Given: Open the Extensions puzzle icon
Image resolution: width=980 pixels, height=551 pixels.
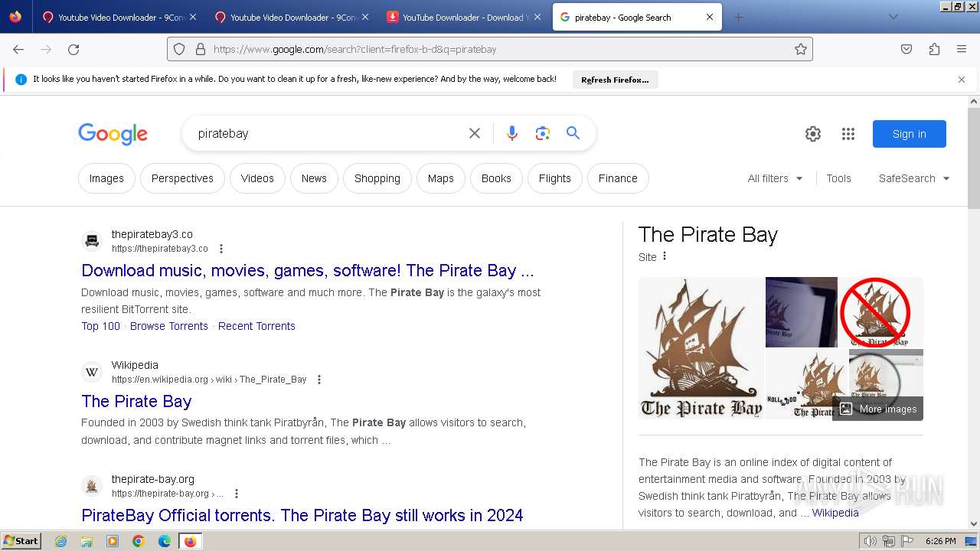Looking at the screenshot, I should [x=934, y=49].
